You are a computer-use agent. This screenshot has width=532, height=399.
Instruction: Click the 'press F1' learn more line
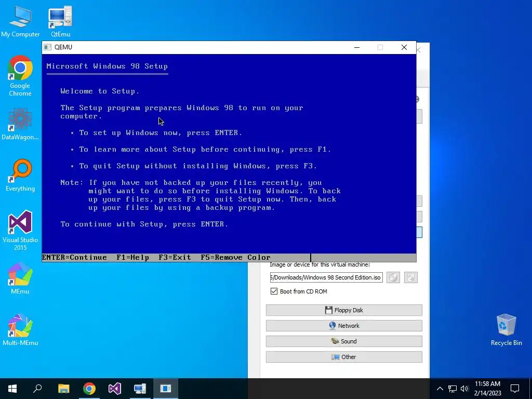[x=205, y=149]
